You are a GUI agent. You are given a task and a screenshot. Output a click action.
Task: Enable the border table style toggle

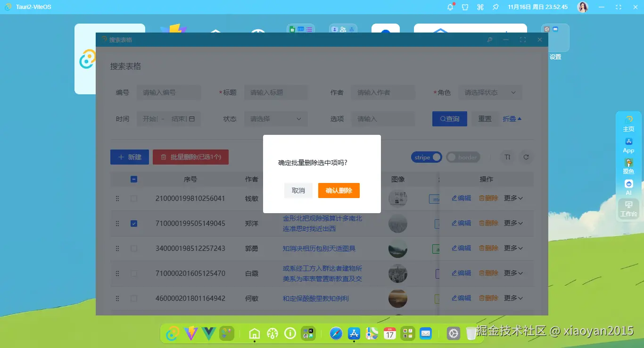pos(463,157)
